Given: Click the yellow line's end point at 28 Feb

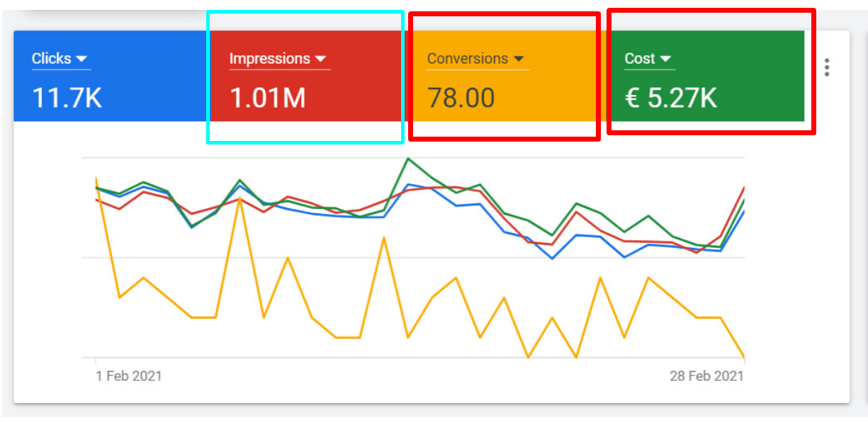Looking at the screenshot, I should point(743,357).
